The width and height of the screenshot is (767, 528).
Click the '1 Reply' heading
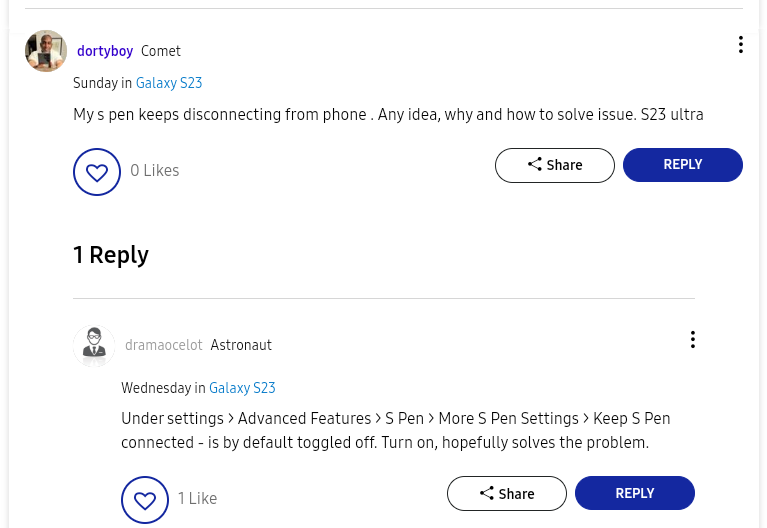[x=111, y=255]
